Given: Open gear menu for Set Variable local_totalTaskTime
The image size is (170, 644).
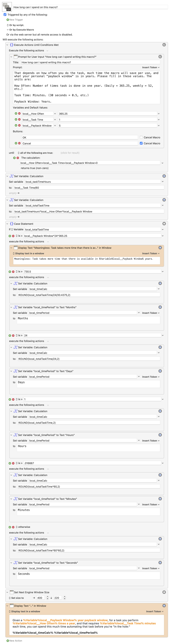Looking at the screenshot, I should [x=164, y=200].
